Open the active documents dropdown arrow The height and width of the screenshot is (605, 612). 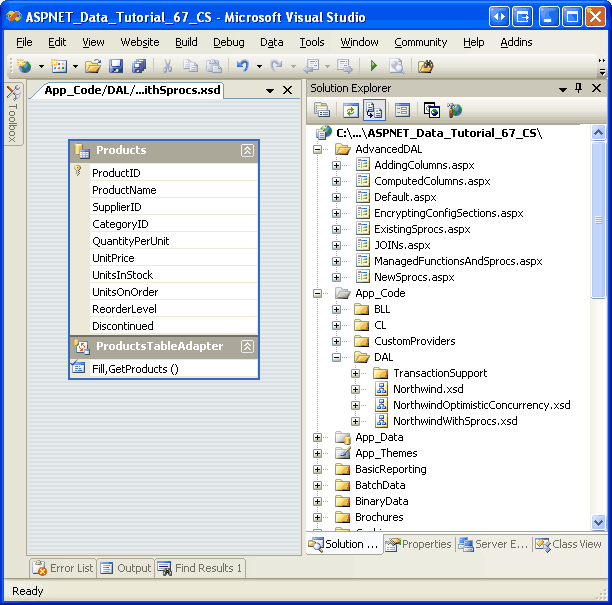pyautogui.click(x=270, y=90)
